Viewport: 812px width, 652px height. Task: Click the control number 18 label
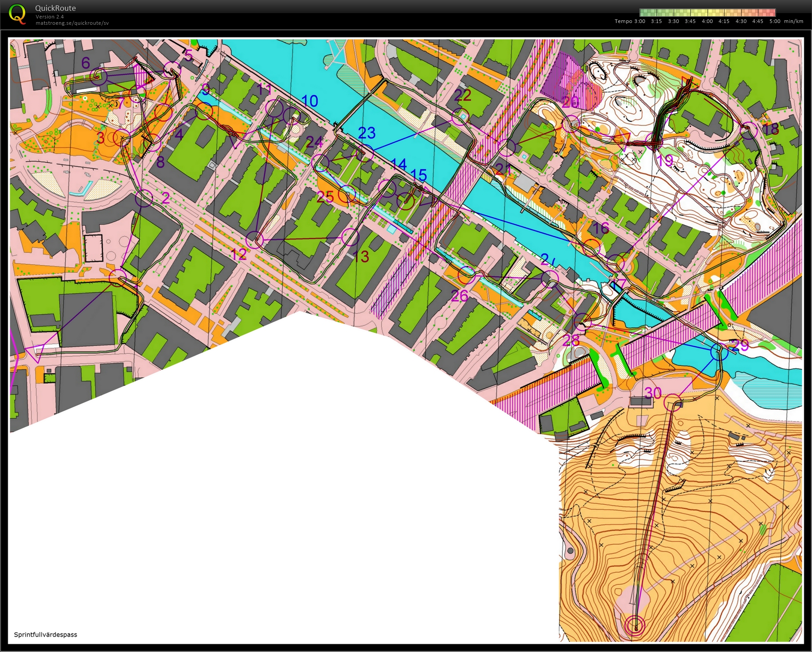(770, 129)
